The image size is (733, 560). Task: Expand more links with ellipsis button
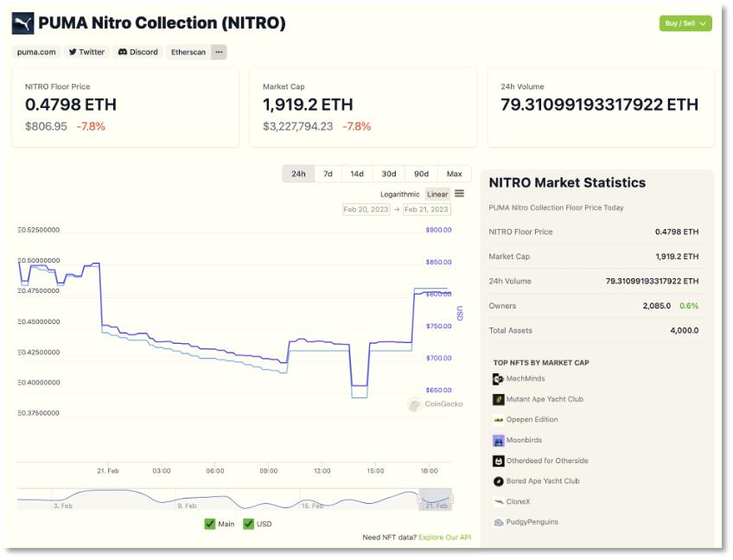tap(219, 52)
